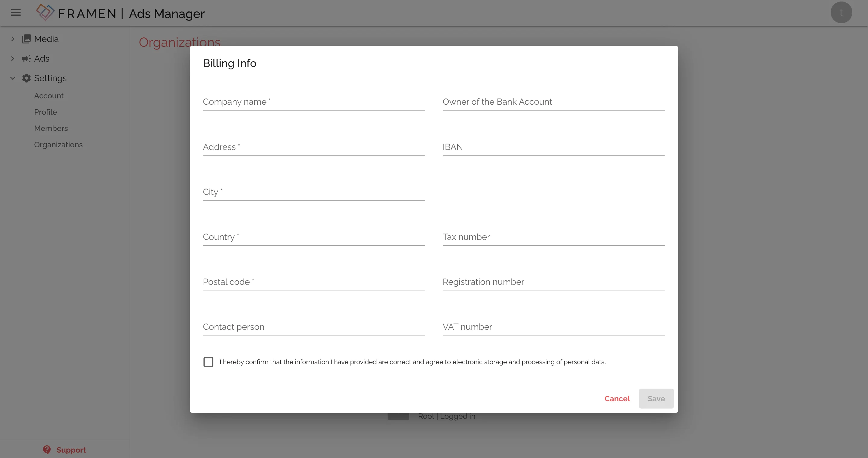Screen dimensions: 868x458
Task: Select the Country field
Action: (x=313, y=237)
